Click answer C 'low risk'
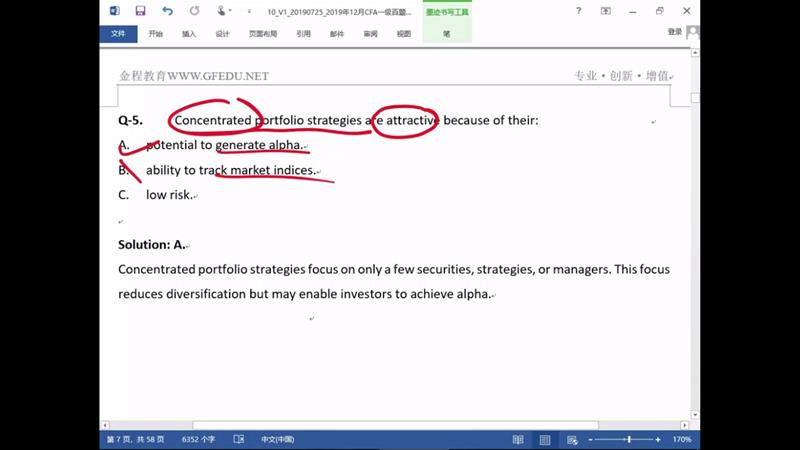 tap(169, 195)
